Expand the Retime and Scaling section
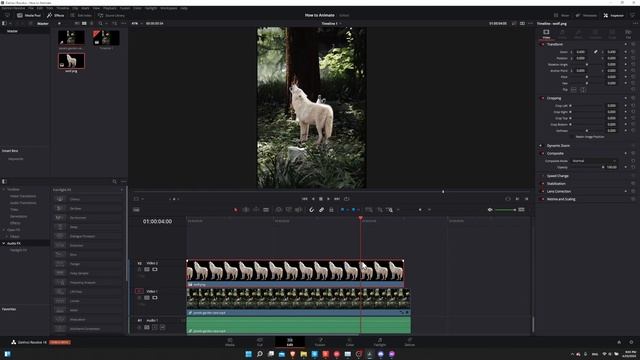 (561, 199)
